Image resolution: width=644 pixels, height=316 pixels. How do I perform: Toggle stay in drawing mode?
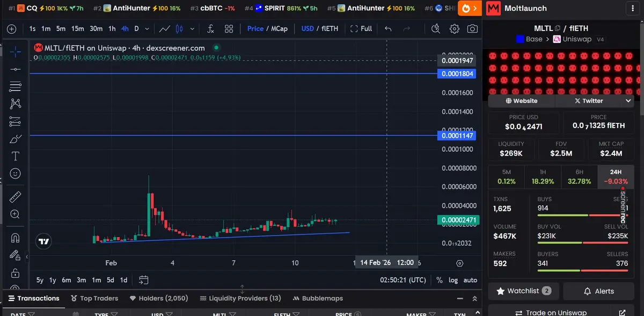tap(15, 255)
